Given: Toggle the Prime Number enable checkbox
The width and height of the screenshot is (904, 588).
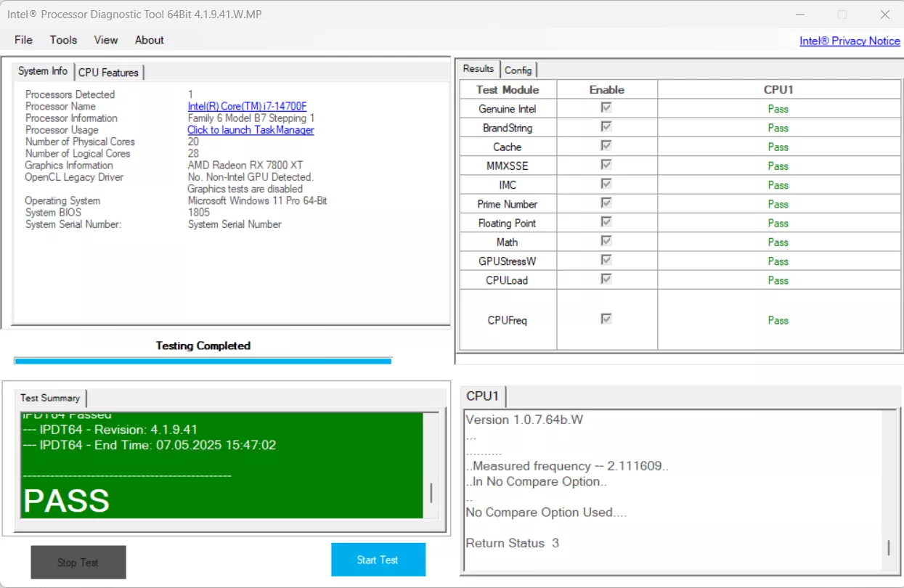Looking at the screenshot, I should click(606, 203).
